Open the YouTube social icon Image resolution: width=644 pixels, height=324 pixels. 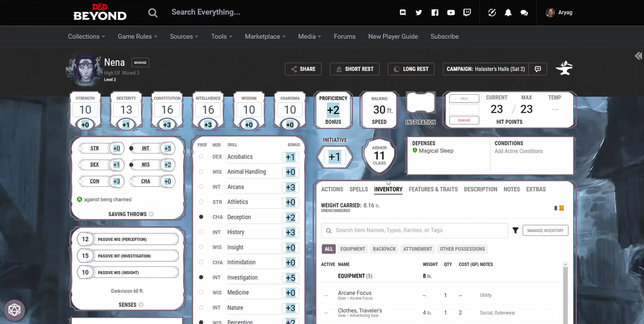(x=451, y=13)
